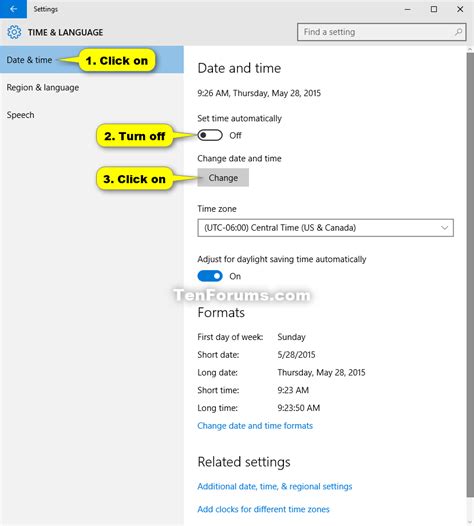Viewport: 474px width, 526px height.
Task: Focus the Find a setting search box
Action: pos(382,32)
